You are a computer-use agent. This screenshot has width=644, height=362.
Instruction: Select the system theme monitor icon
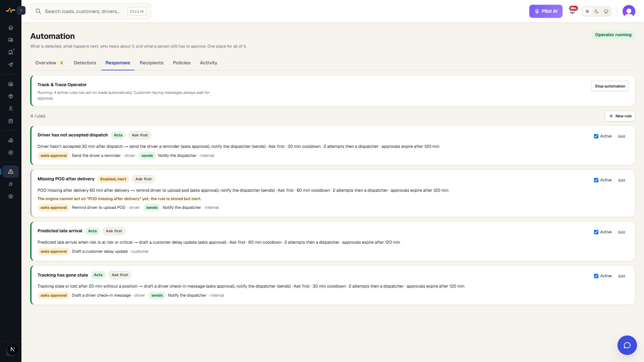[x=606, y=11]
